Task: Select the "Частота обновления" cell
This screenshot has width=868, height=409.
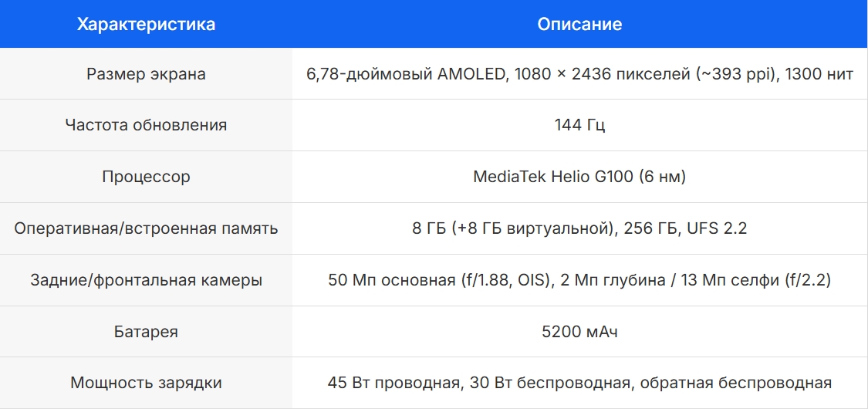Action: (x=146, y=125)
